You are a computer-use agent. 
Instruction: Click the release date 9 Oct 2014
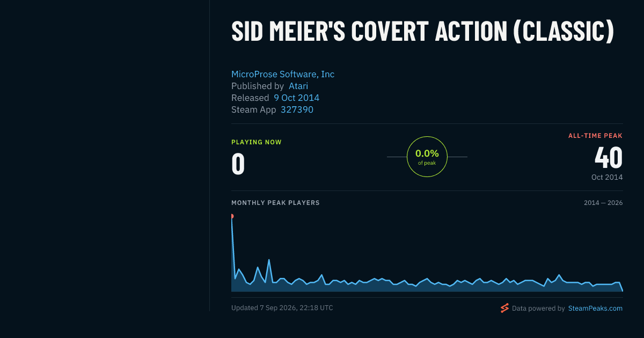(x=296, y=98)
